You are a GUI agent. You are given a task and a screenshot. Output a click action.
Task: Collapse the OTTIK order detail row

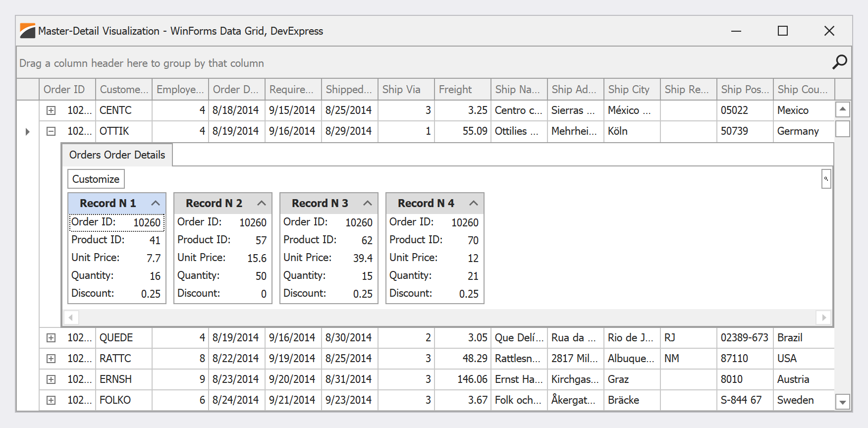(x=51, y=131)
